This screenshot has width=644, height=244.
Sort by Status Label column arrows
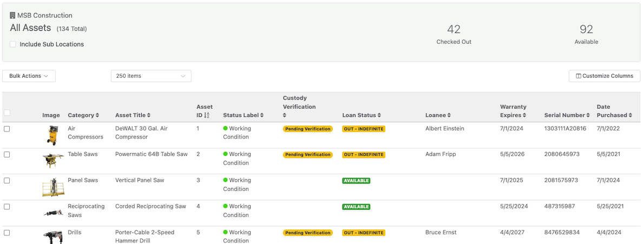262,115
